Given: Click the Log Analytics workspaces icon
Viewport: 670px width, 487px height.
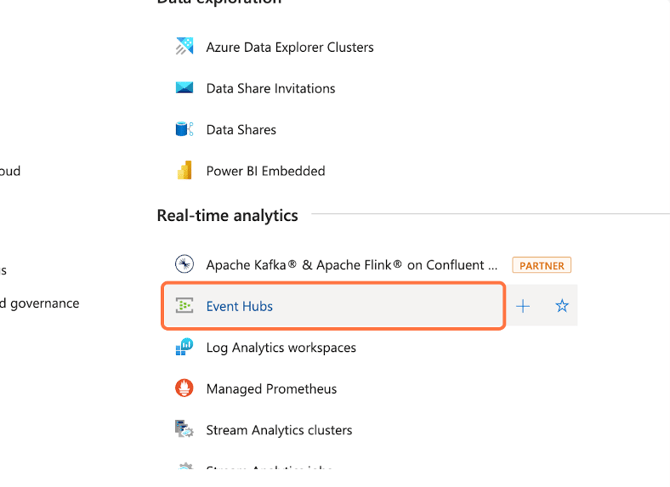Looking at the screenshot, I should (x=184, y=348).
